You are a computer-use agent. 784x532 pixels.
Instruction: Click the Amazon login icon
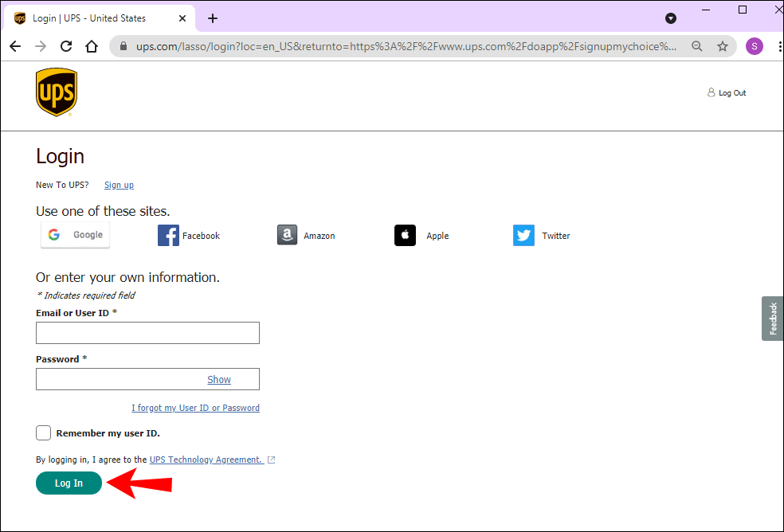(286, 234)
